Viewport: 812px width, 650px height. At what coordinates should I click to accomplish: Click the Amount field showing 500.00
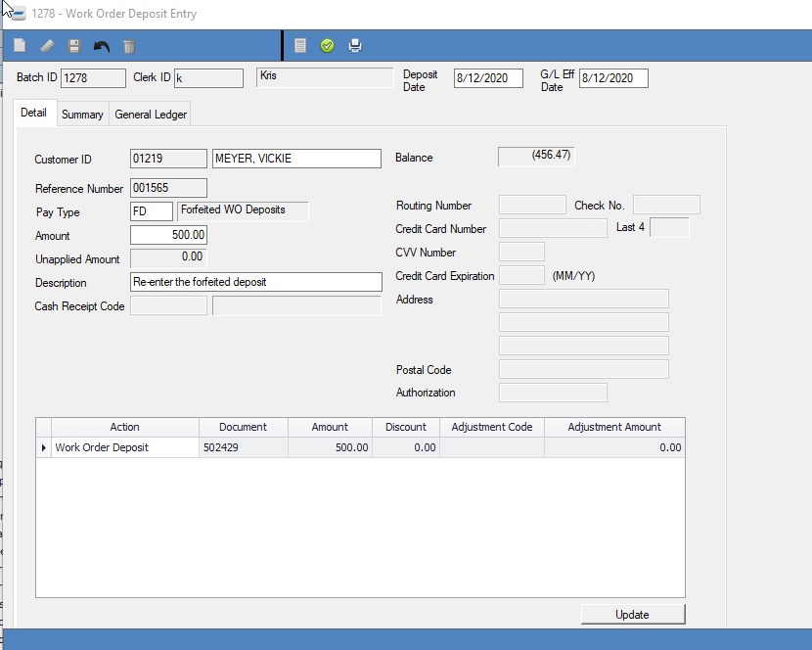tap(168, 236)
